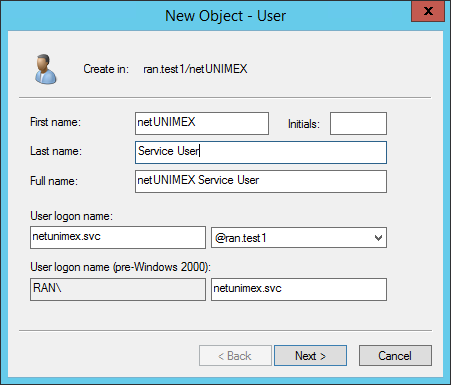This screenshot has width=451, height=385.
Task: Close the New Object - User dialog
Action: (x=428, y=11)
